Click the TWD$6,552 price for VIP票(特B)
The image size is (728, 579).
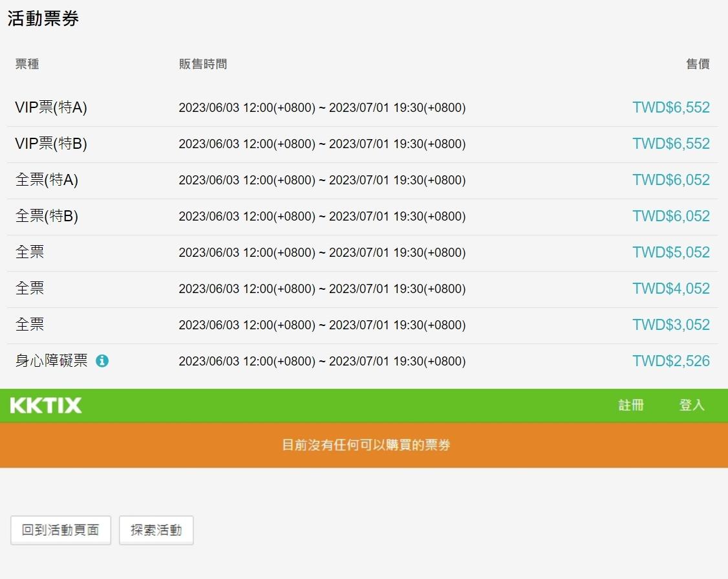point(671,144)
